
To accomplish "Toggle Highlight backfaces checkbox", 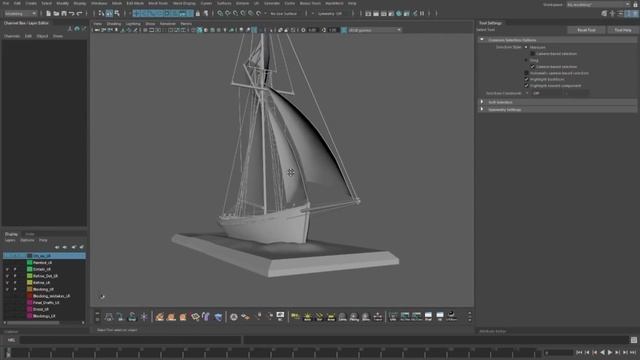I will pyautogui.click(x=526, y=79).
